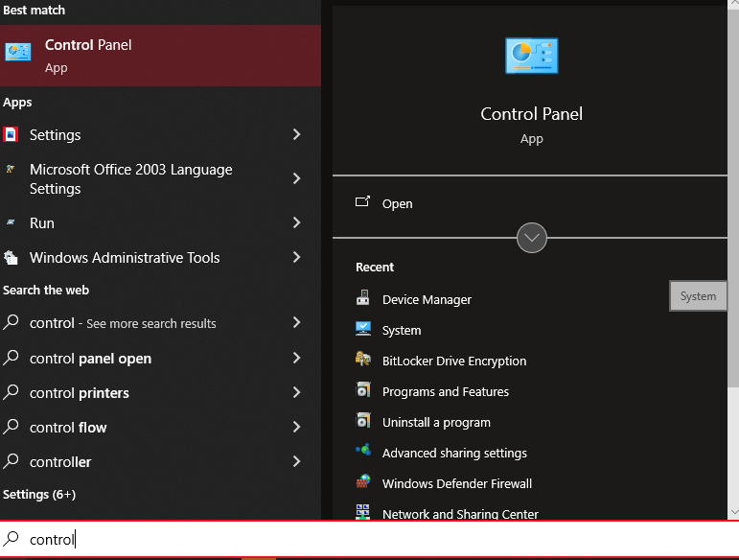The width and height of the screenshot is (739, 560).
Task: Open the Control Panel best match result
Action: [160, 56]
